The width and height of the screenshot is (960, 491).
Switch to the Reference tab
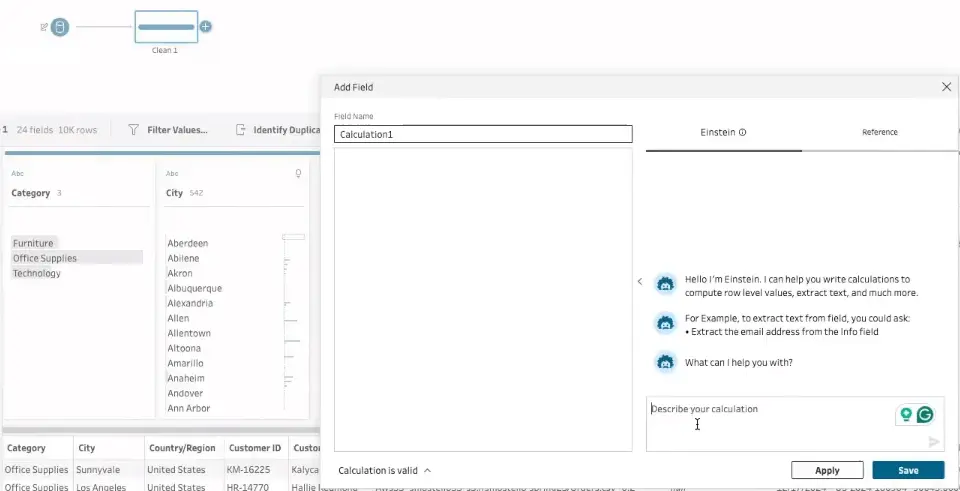point(880,132)
